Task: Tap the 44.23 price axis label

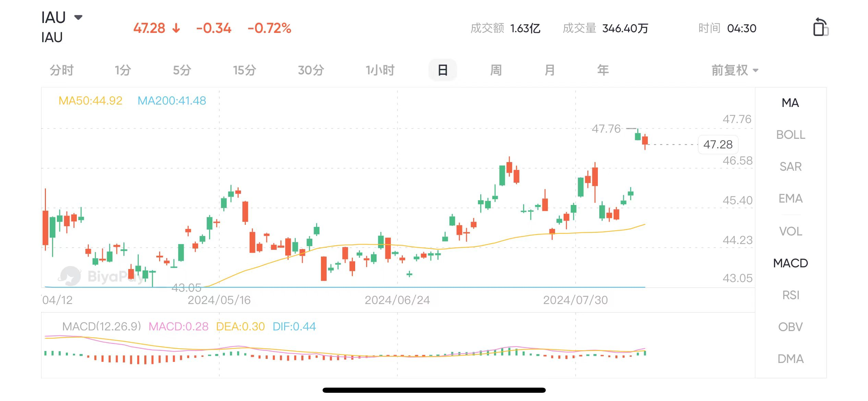Action: [x=737, y=240]
